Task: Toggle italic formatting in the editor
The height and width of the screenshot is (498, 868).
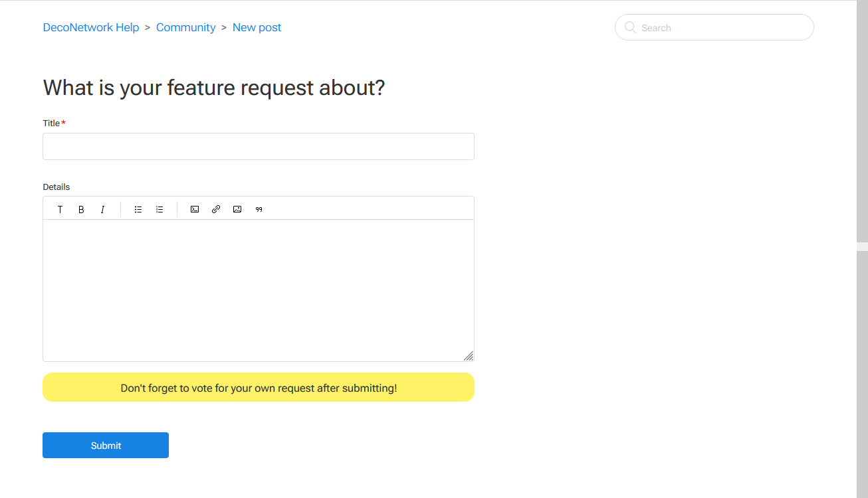Action: (x=102, y=209)
